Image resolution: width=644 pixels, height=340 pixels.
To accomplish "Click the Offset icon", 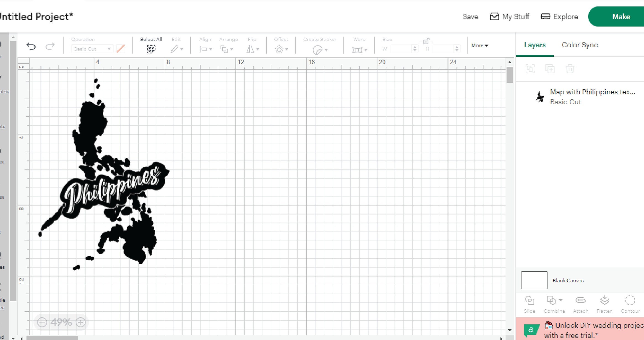I will (x=279, y=49).
